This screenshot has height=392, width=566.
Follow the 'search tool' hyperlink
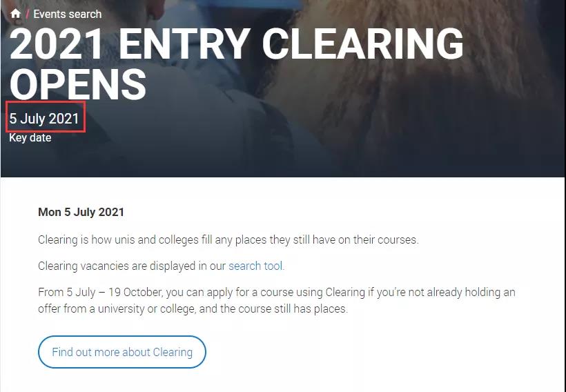point(255,266)
